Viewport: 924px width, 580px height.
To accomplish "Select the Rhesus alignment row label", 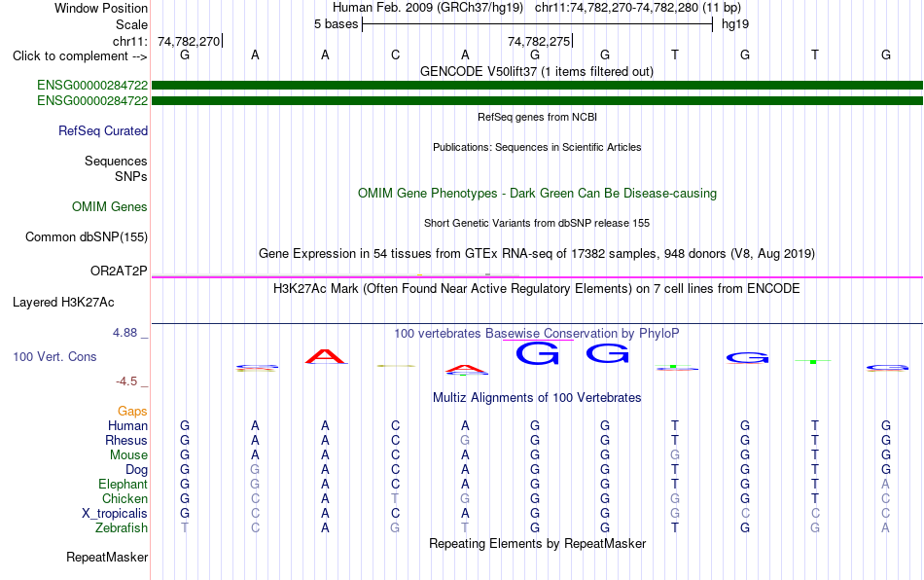I will [x=126, y=440].
